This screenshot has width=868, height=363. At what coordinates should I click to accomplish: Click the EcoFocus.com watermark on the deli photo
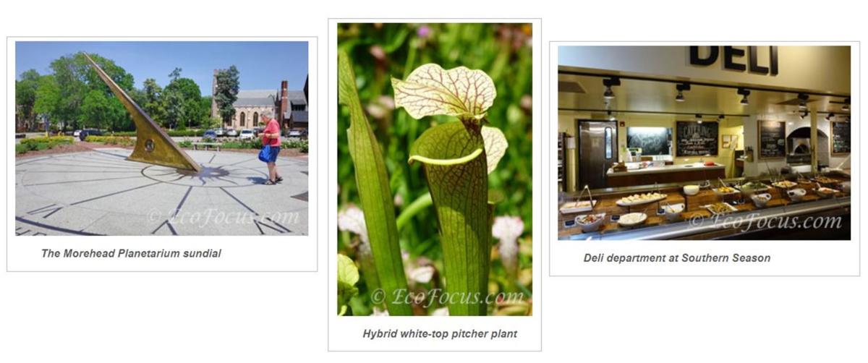[767, 221]
